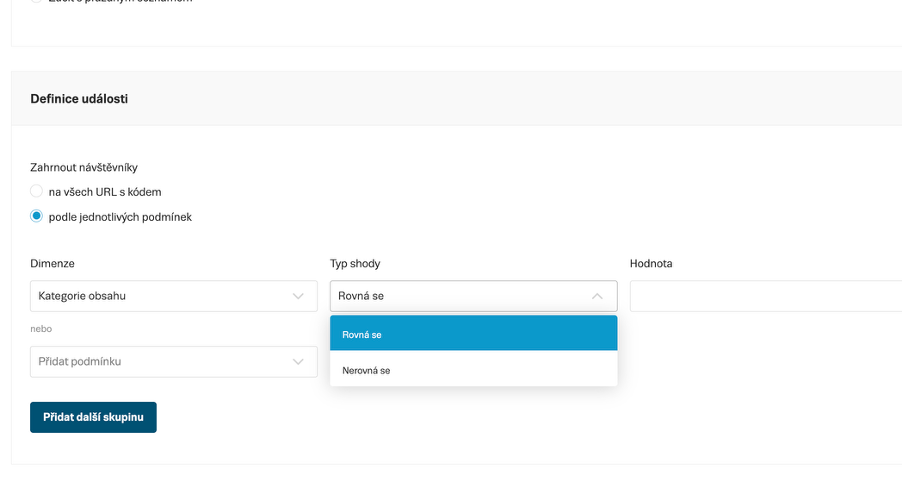Pick "Nerovná se" from the open list
Screen dimensions: 902x482
[x=473, y=370]
